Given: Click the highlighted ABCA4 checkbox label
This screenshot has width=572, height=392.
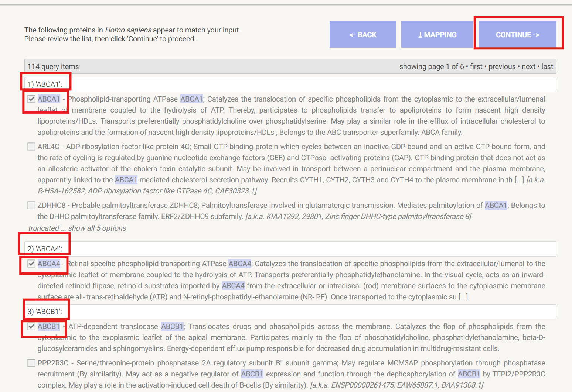Looking at the screenshot, I should [x=49, y=264].
